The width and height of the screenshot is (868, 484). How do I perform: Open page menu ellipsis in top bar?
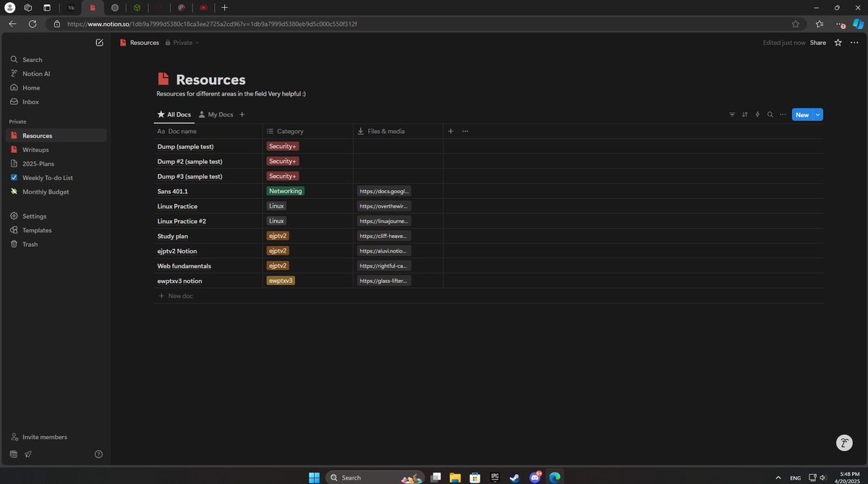(x=854, y=43)
